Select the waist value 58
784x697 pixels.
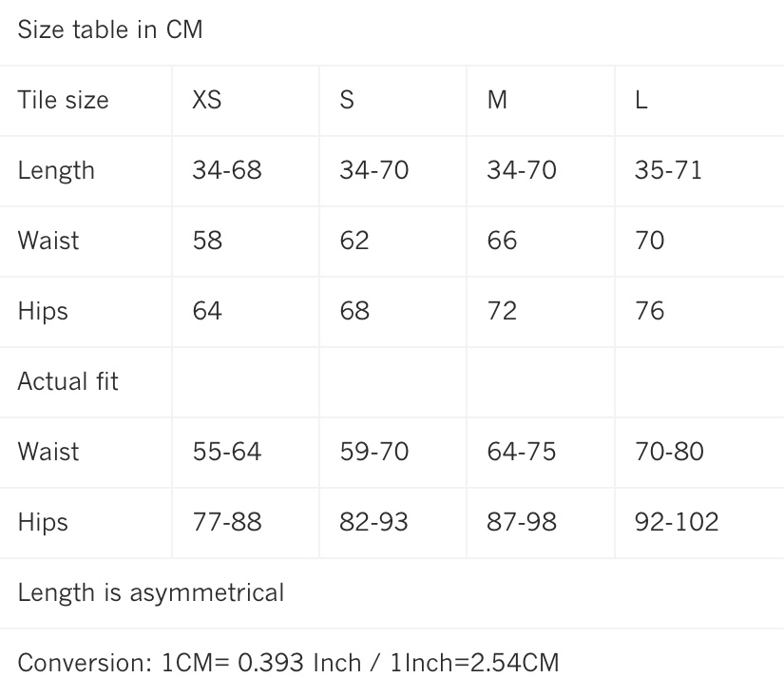point(207,241)
